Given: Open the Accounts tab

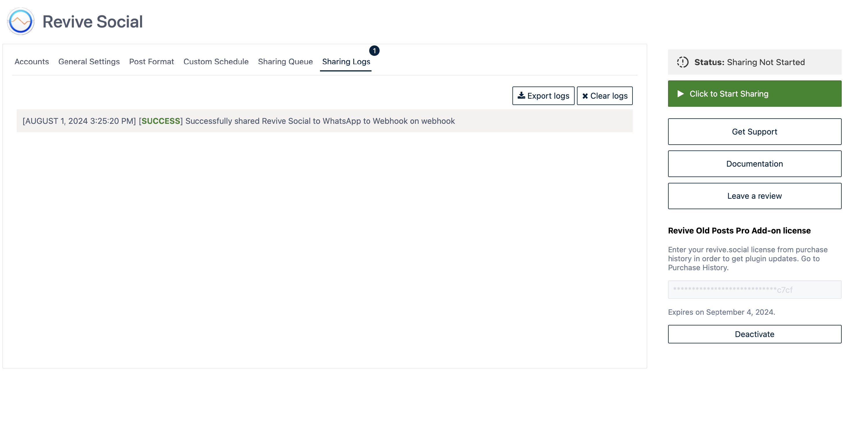Looking at the screenshot, I should pos(32,62).
